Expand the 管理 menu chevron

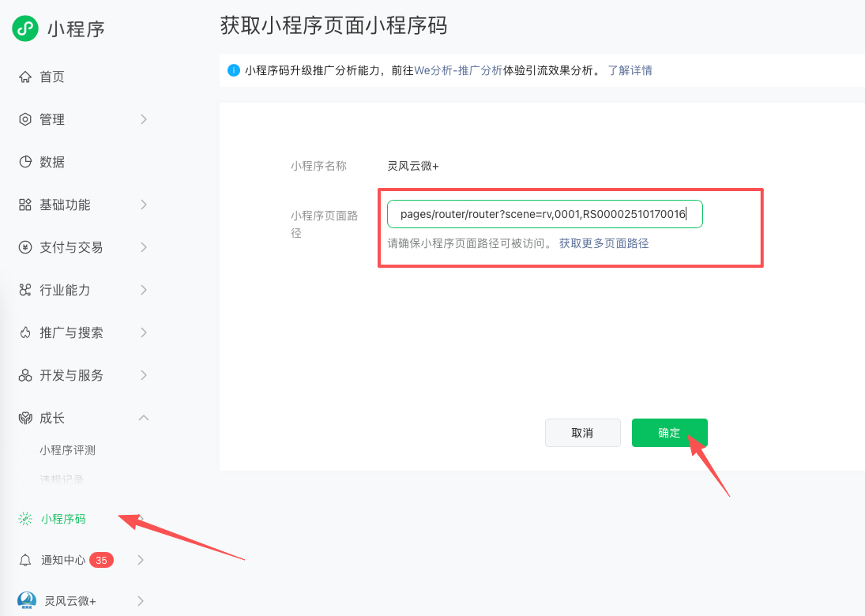(x=144, y=119)
